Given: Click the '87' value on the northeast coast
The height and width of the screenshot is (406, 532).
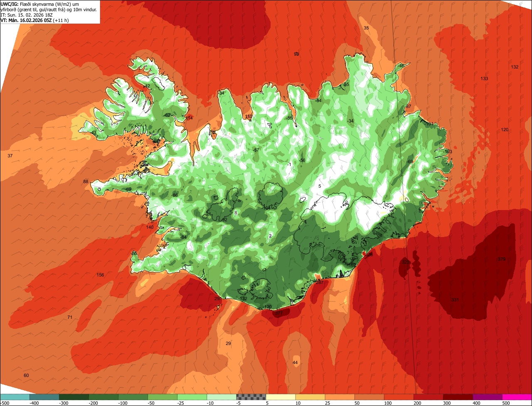Looking at the screenshot, I should [x=409, y=106].
